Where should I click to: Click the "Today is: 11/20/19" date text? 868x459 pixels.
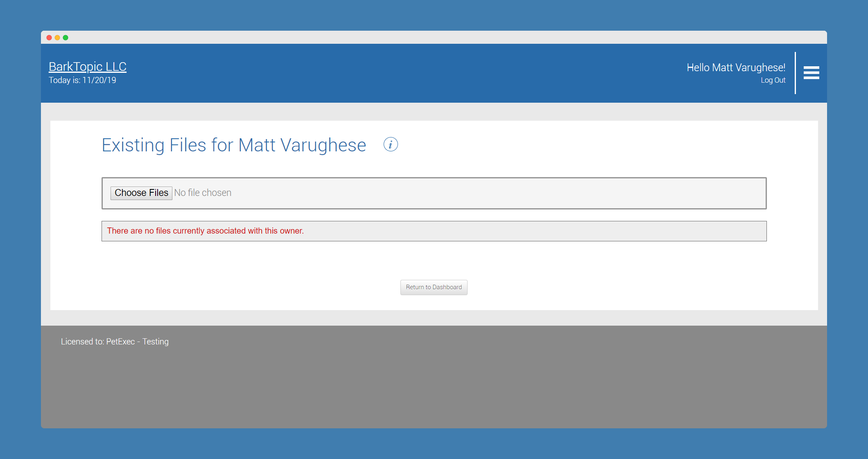click(x=82, y=80)
